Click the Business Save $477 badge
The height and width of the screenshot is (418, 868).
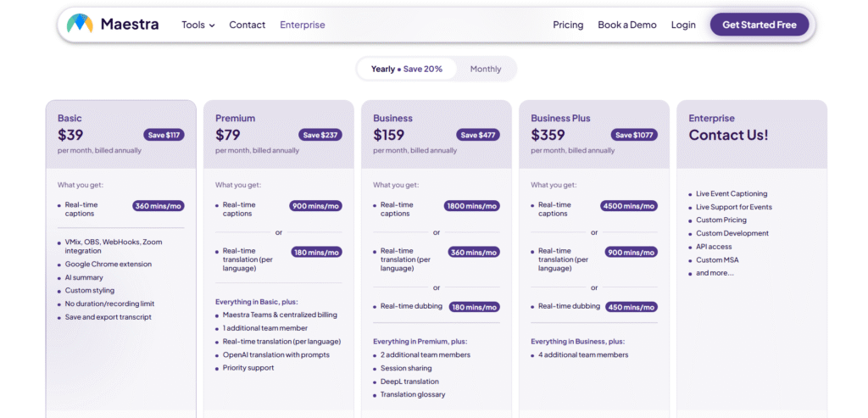[478, 135]
